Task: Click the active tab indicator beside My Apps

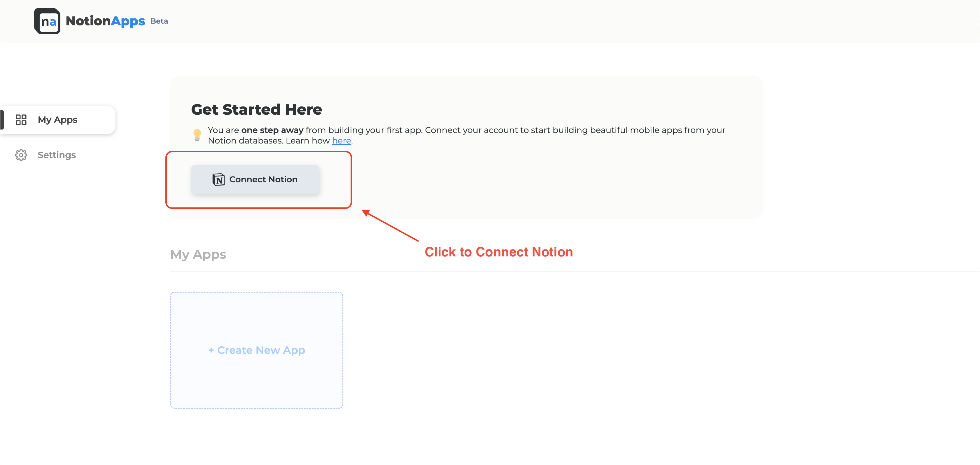Action: [2, 120]
